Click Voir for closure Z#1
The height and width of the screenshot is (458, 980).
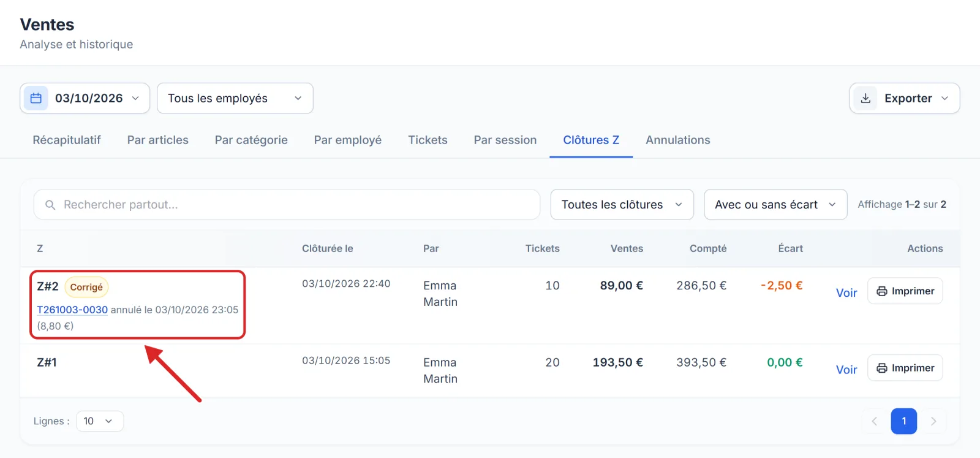click(x=846, y=370)
